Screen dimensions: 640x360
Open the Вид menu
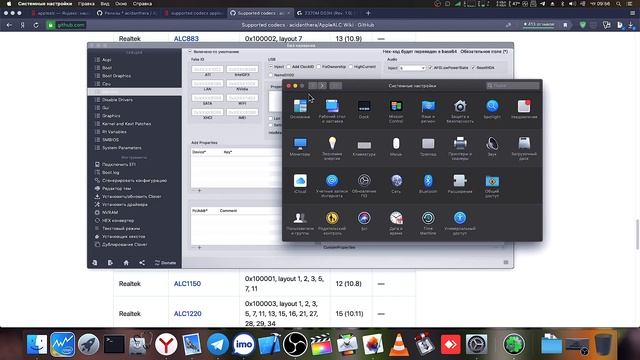[105, 4]
